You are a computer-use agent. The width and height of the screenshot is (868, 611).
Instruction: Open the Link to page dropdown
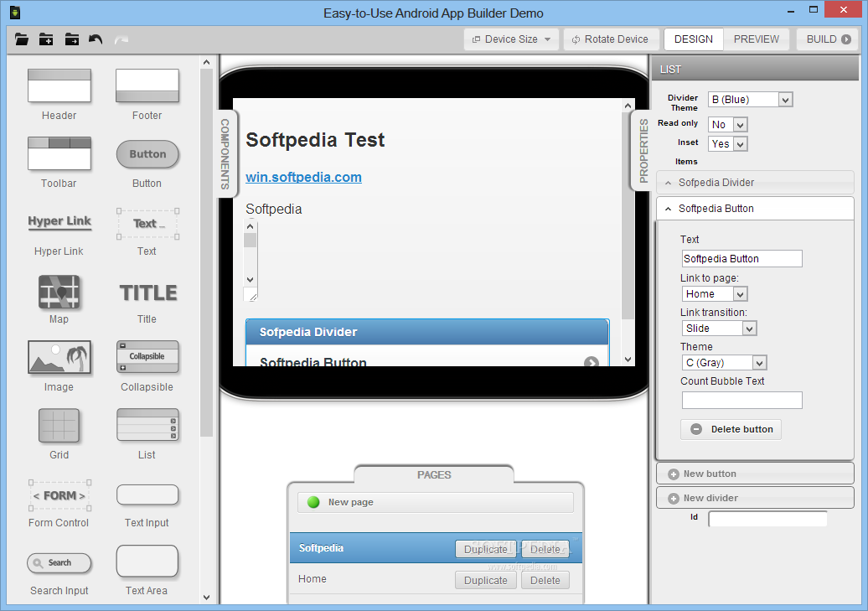[x=714, y=294]
